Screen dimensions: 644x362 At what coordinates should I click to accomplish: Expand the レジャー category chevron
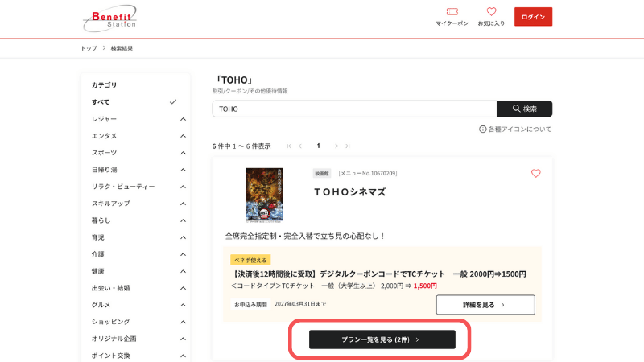click(184, 119)
